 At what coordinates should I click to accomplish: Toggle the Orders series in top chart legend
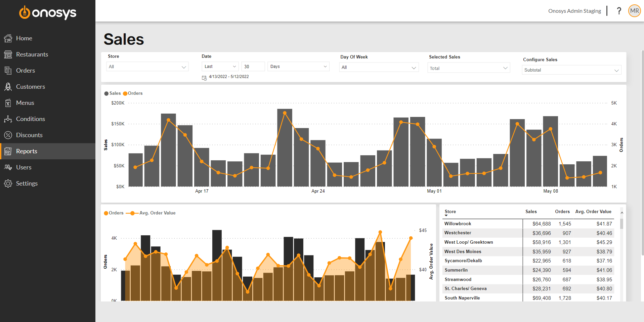pos(133,93)
